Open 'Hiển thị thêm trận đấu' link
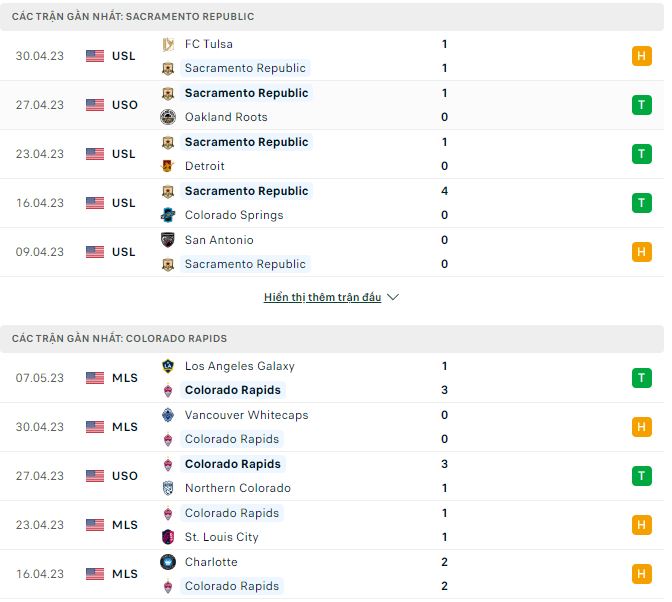 point(322,298)
